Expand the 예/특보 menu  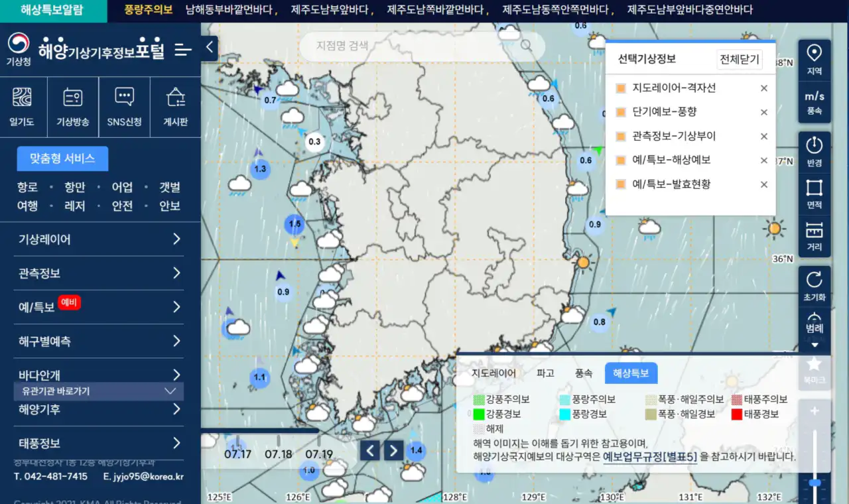coord(99,307)
